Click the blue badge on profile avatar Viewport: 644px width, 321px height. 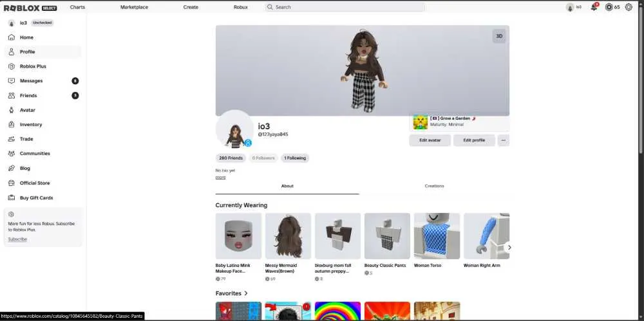pyautogui.click(x=248, y=143)
